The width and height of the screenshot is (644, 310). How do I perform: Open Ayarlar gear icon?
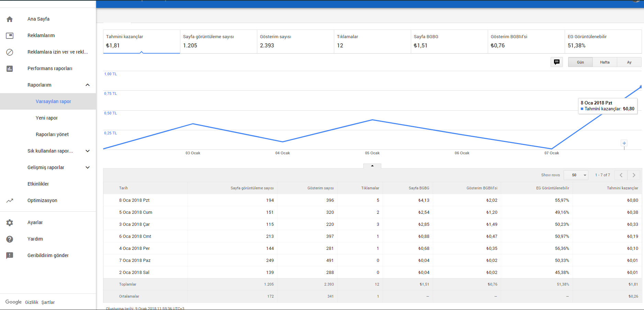coord(10,223)
